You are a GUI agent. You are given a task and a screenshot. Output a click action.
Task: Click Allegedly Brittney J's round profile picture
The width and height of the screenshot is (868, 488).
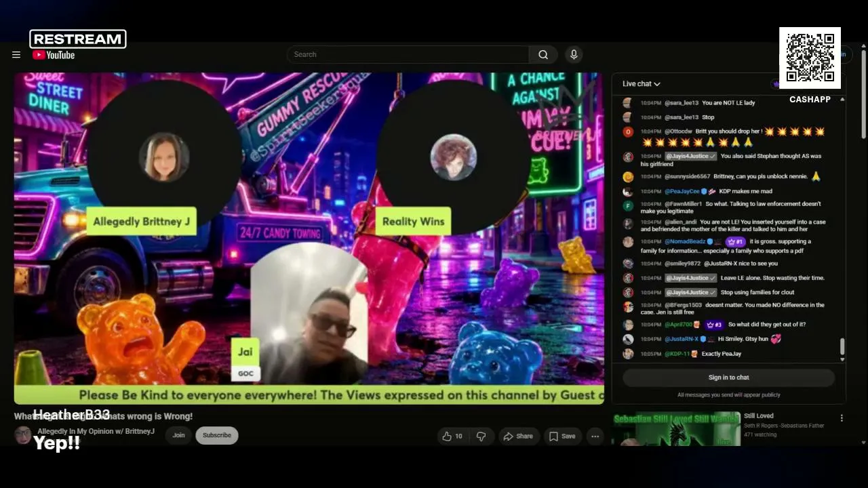[164, 157]
